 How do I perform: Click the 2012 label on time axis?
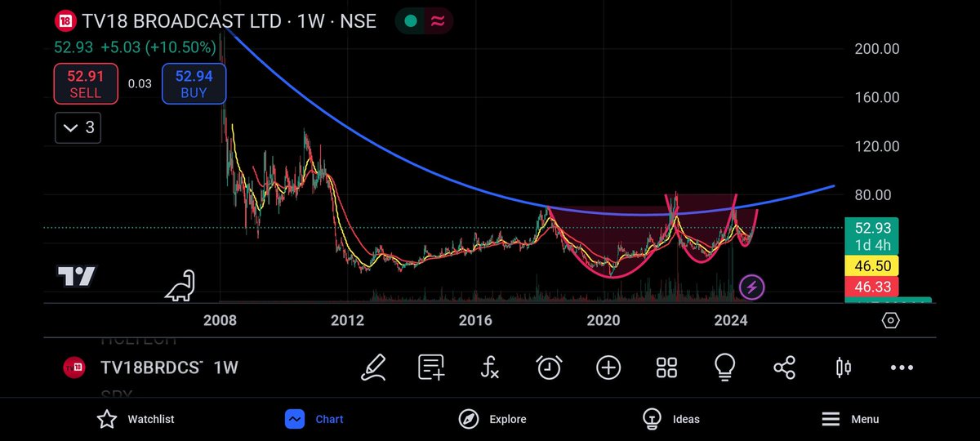pyautogui.click(x=348, y=320)
